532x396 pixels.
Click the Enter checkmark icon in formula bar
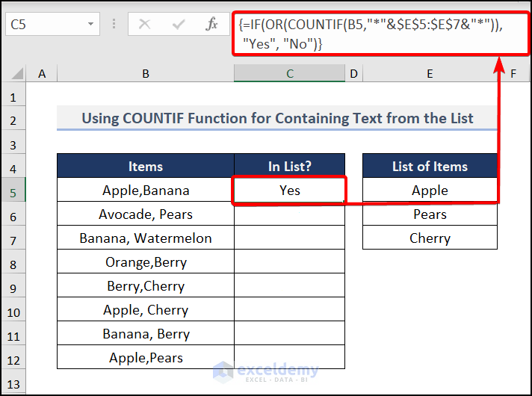179,24
